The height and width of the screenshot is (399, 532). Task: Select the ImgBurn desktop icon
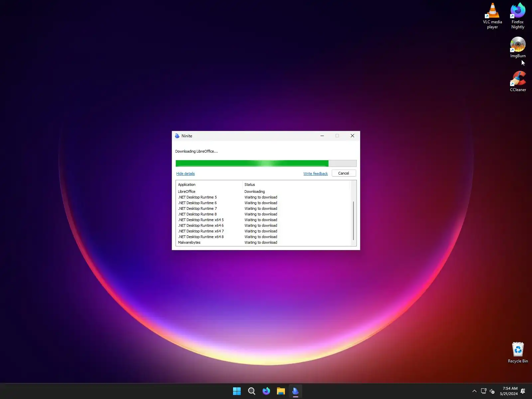click(x=518, y=47)
